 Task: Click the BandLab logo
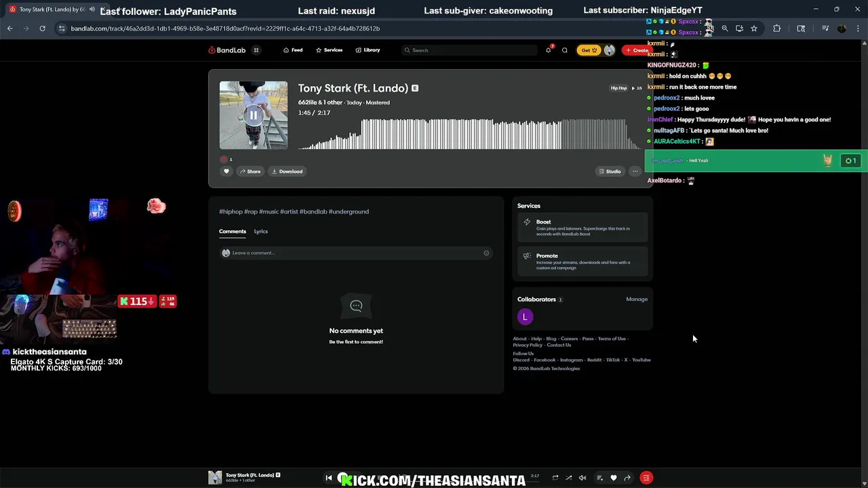pyautogui.click(x=227, y=50)
